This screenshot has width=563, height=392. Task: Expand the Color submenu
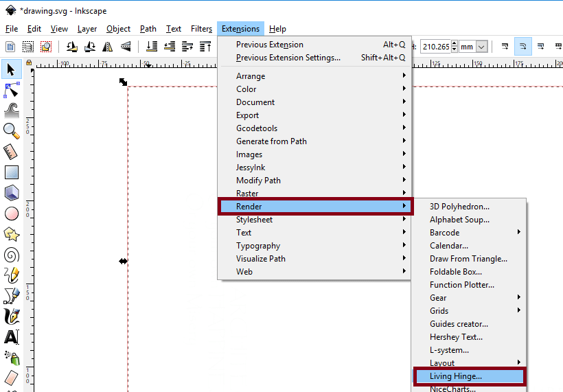coord(314,89)
